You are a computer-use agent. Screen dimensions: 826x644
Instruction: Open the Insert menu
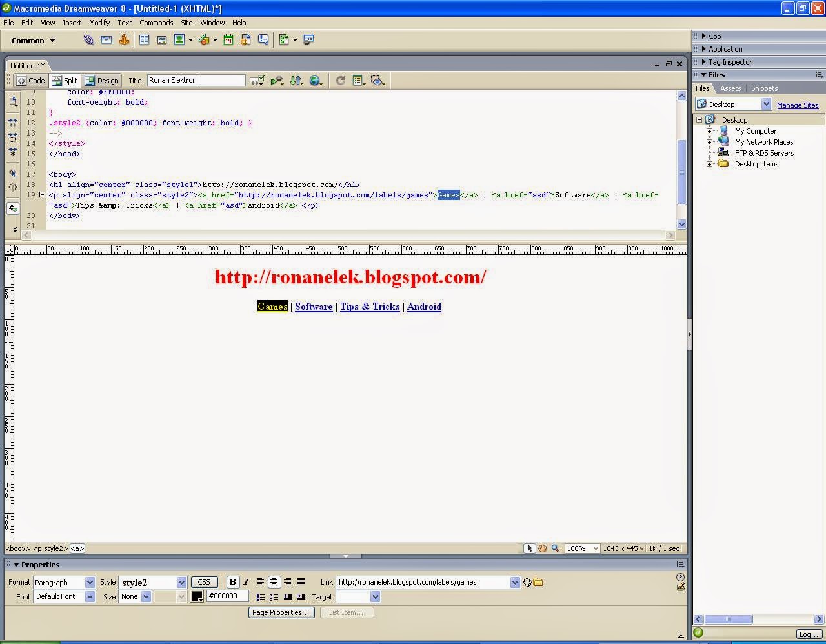tap(72, 23)
